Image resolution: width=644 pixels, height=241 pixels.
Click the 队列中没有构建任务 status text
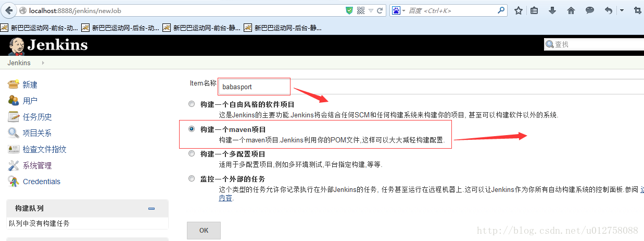(x=39, y=223)
